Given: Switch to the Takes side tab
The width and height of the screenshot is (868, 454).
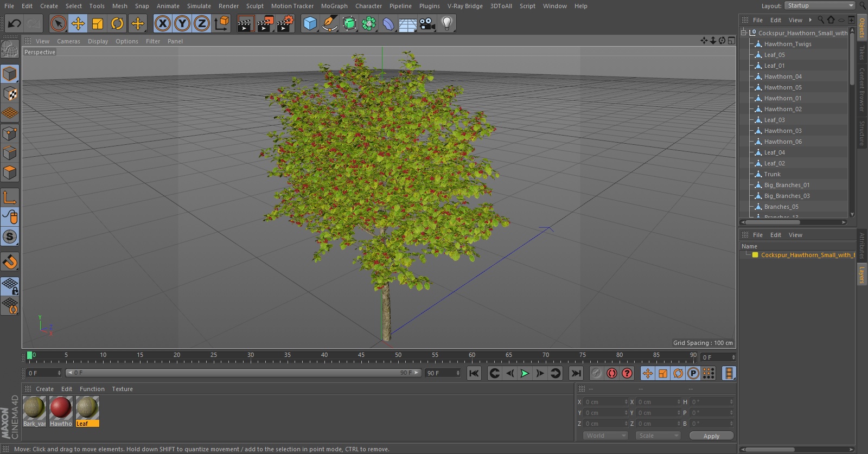Looking at the screenshot, I should [x=861, y=53].
